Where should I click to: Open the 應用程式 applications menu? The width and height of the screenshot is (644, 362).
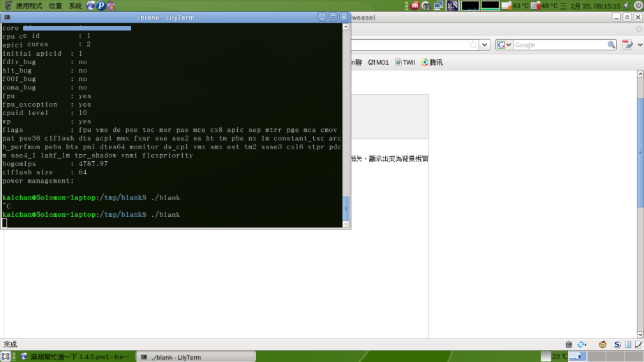[x=24, y=6]
